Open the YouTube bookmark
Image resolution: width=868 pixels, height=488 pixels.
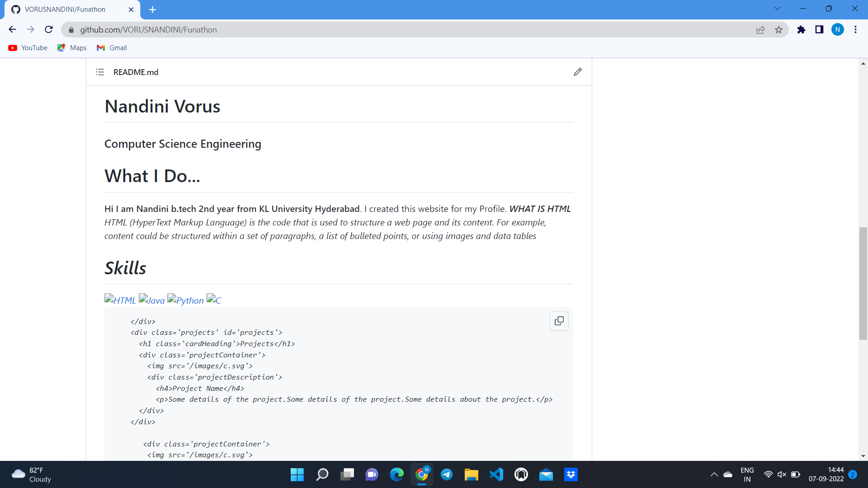(28, 48)
